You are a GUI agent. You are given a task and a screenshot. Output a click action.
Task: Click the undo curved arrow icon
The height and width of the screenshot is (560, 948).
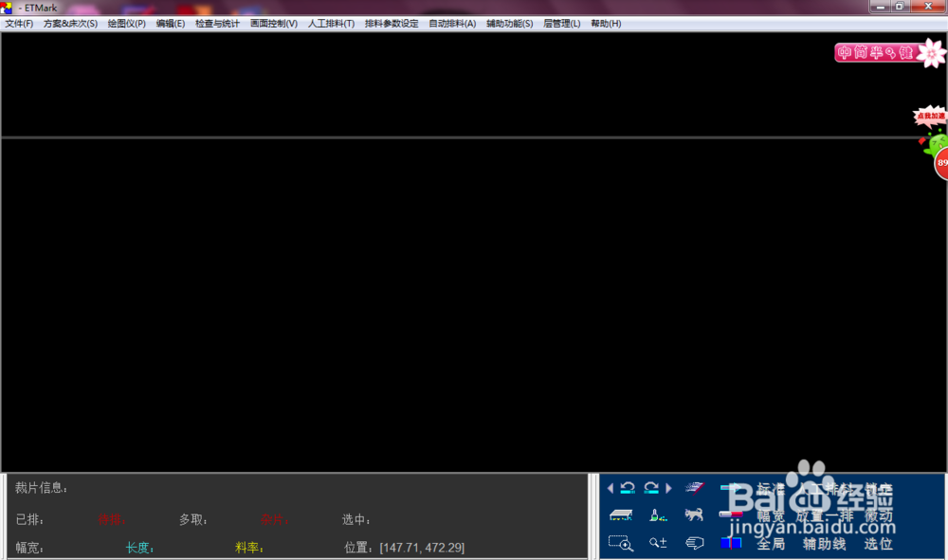(x=627, y=488)
